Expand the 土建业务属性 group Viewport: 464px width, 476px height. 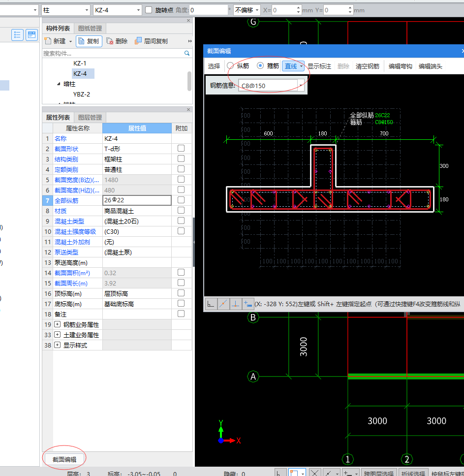[x=57, y=335]
